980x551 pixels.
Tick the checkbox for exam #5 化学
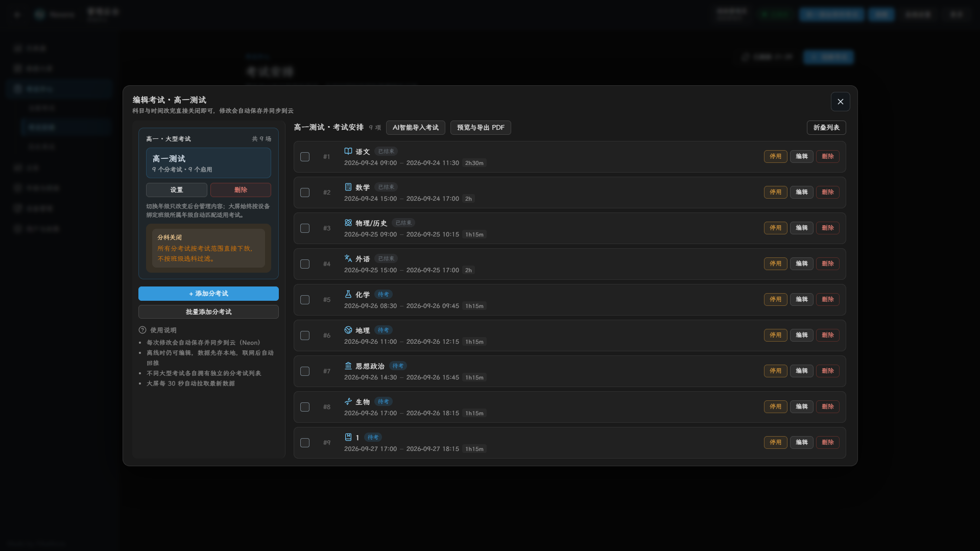tap(305, 300)
